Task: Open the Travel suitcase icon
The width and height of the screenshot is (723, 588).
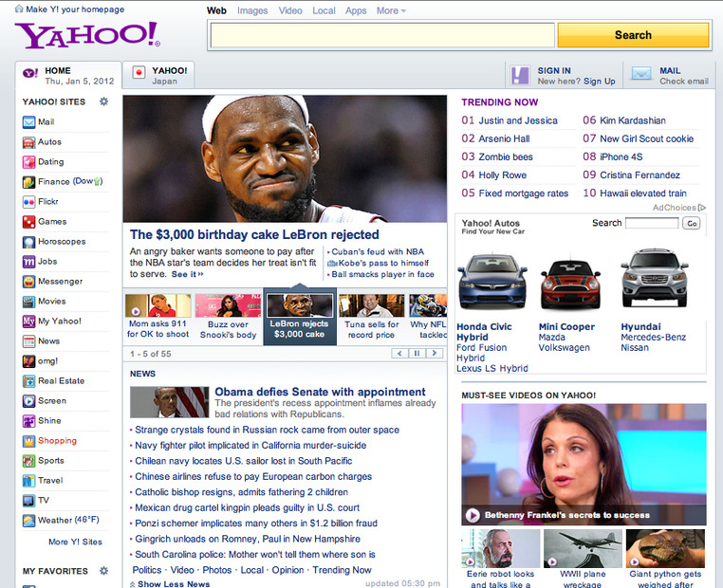Action: click(x=28, y=481)
